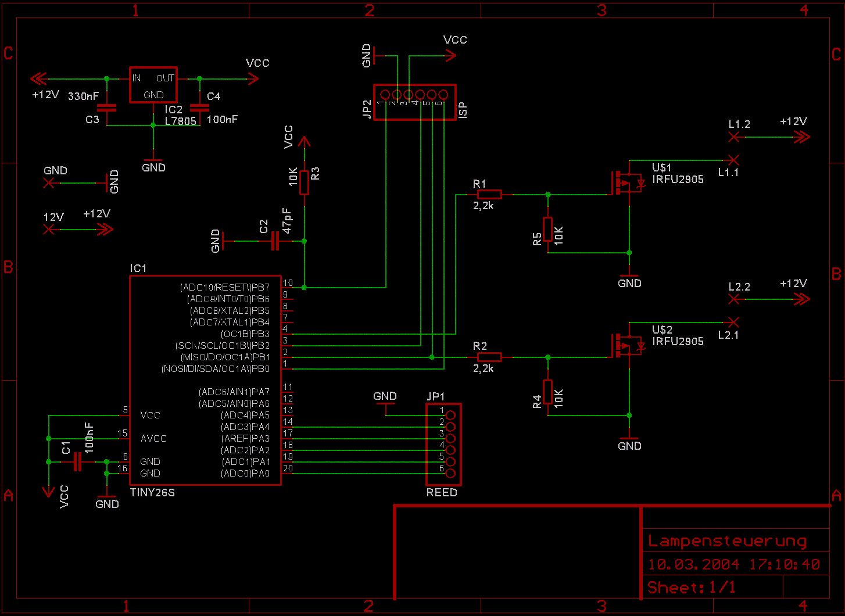Select capacitor C2 symbol (47pF)
The height and width of the screenshot is (616, 845).
point(275,241)
